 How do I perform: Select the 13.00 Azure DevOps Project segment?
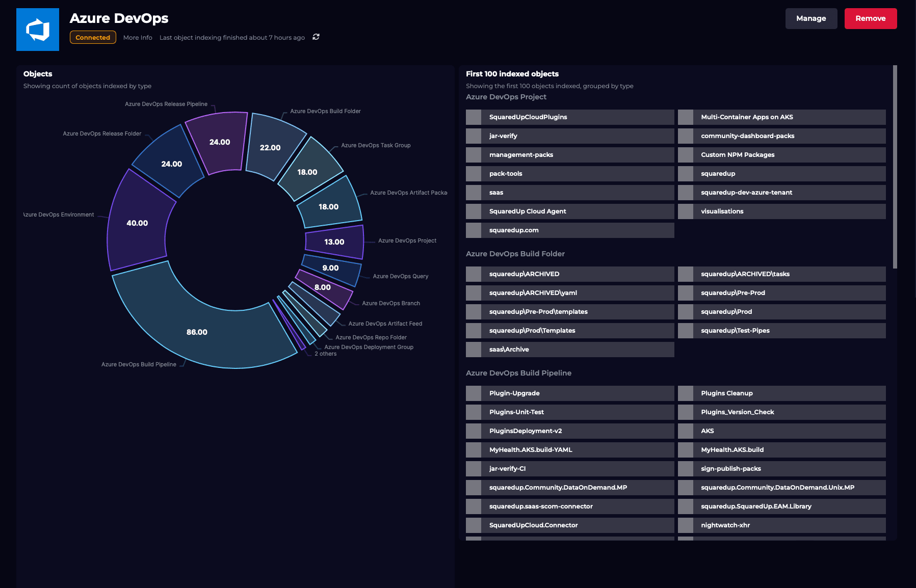[334, 242]
